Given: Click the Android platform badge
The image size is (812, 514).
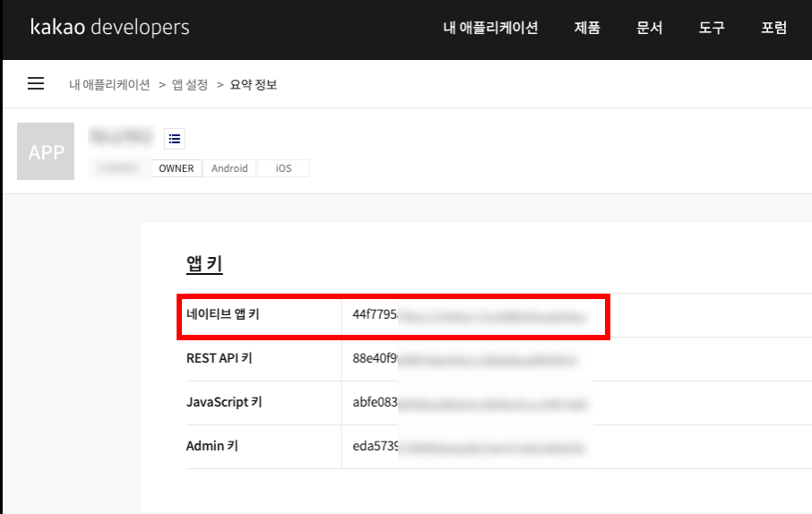Looking at the screenshot, I should (229, 168).
